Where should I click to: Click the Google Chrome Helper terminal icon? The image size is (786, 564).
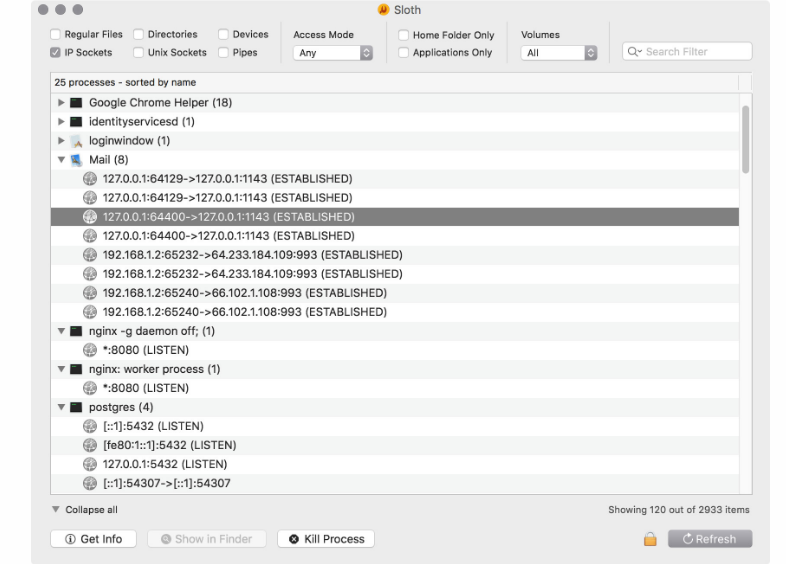coord(76,103)
